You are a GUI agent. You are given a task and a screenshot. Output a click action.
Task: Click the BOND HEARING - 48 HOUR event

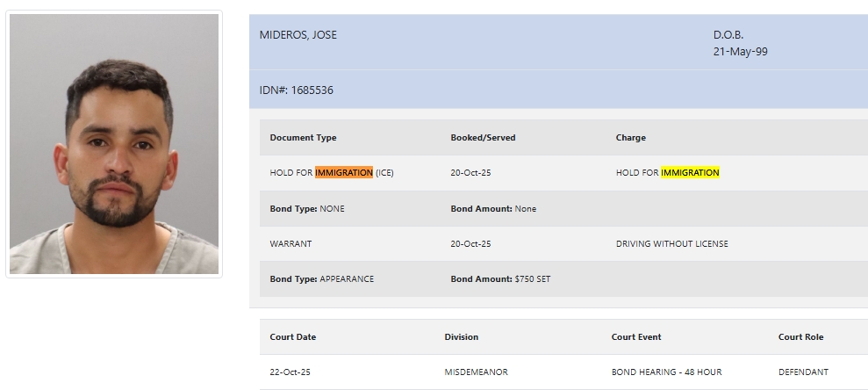(666, 372)
